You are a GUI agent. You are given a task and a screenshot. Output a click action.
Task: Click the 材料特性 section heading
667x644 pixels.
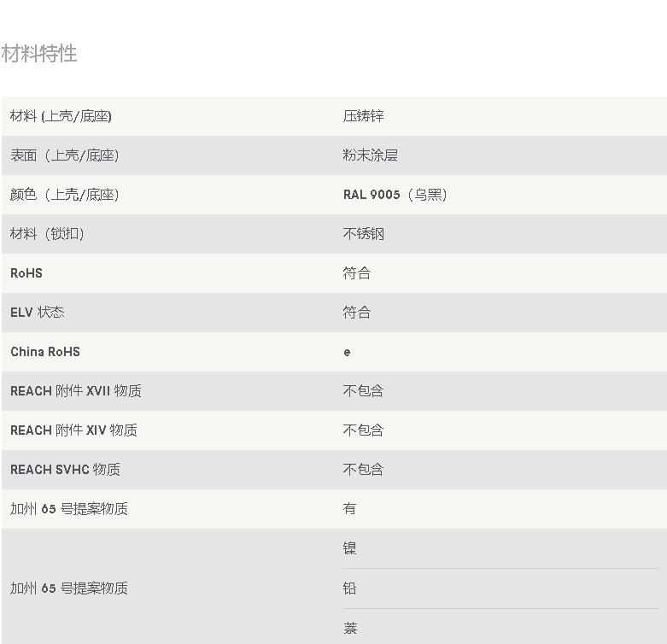39,54
